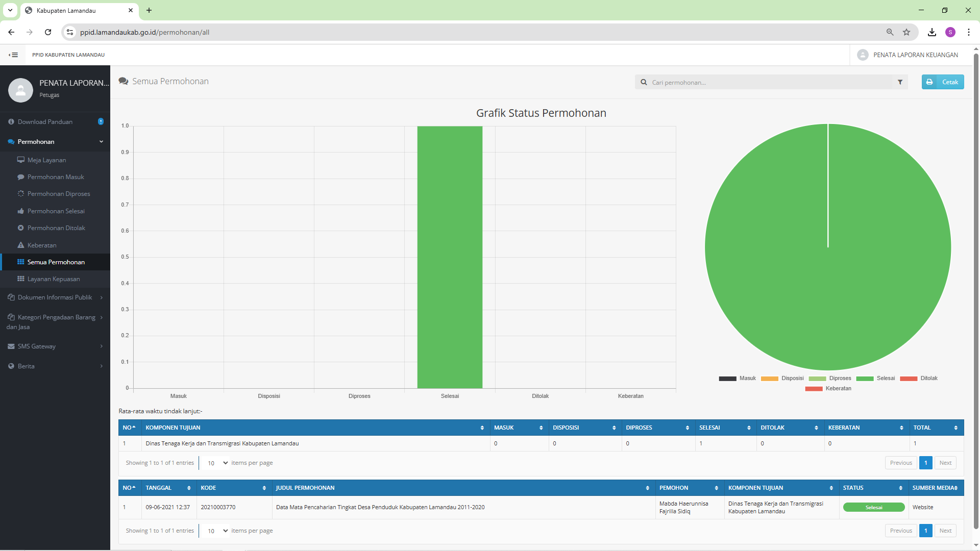
Task: Click the Download Panduan notification badge
Action: pos(101,121)
